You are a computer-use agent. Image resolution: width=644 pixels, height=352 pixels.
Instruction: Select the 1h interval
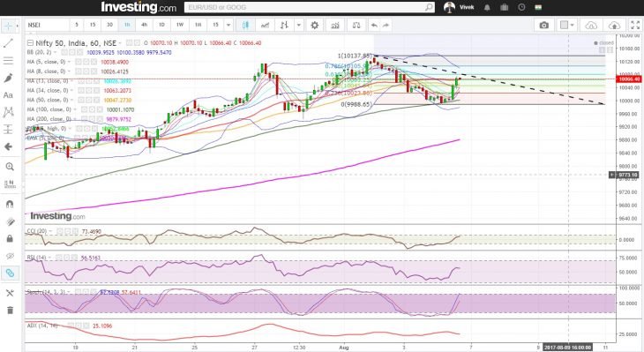[127, 25]
